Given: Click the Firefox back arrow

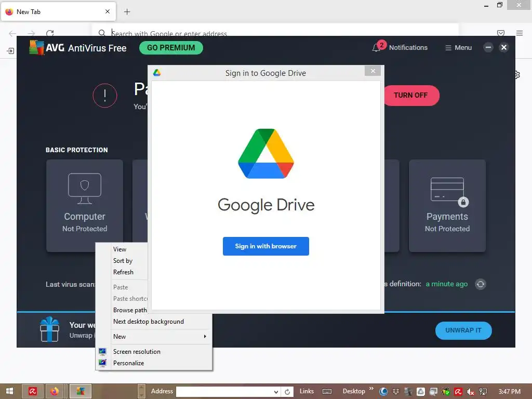Looking at the screenshot, I should pos(12,33).
